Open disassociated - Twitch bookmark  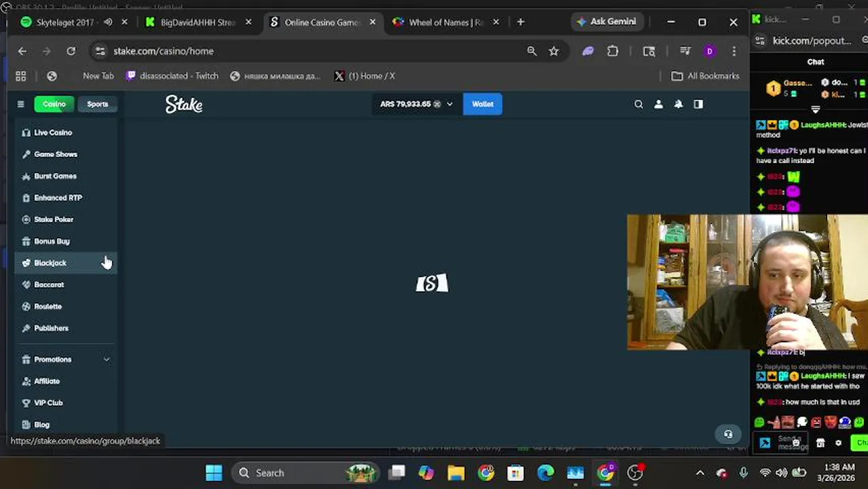coord(173,76)
